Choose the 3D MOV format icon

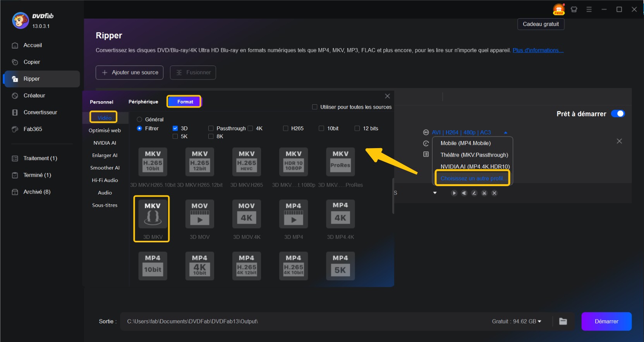coord(199,214)
